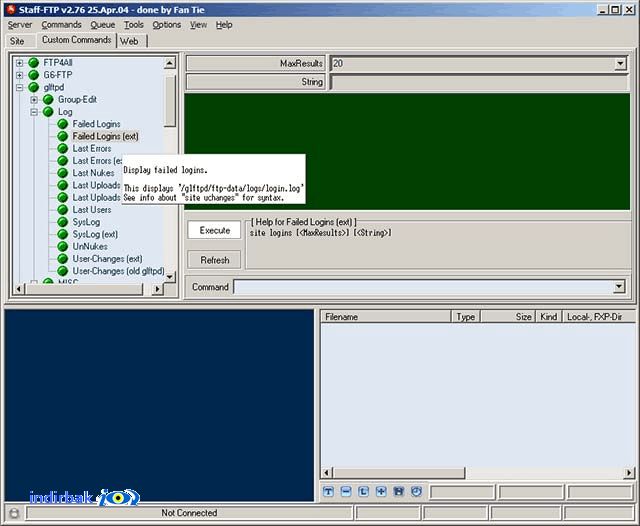Screen dimensions: 640x526
Task: Click the alarm clock scheduler icon
Action: pyautogui.click(x=416, y=492)
